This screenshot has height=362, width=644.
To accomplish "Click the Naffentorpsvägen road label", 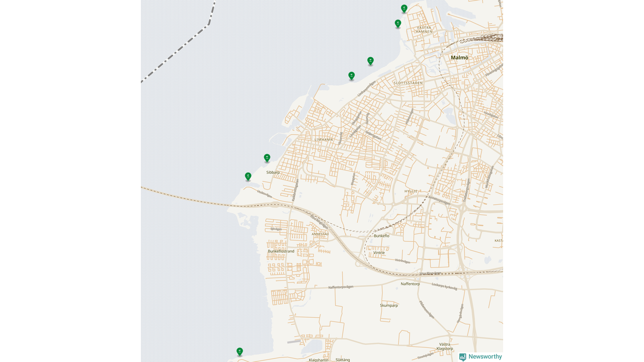I will point(341,287).
